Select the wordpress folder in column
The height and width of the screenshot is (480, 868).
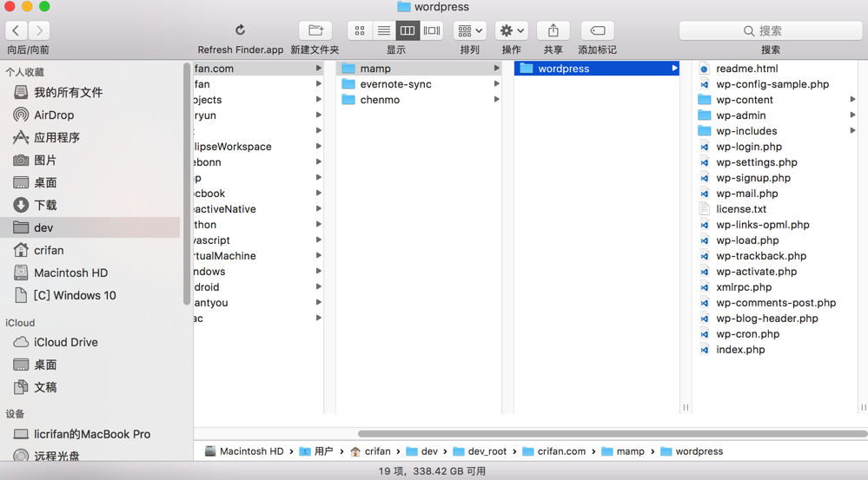597,69
